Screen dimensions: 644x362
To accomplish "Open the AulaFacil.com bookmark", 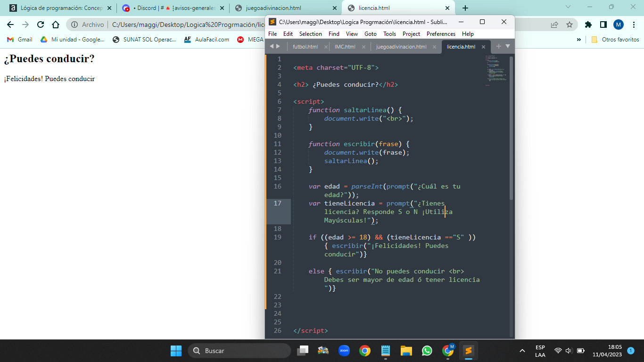I will [206, 40].
